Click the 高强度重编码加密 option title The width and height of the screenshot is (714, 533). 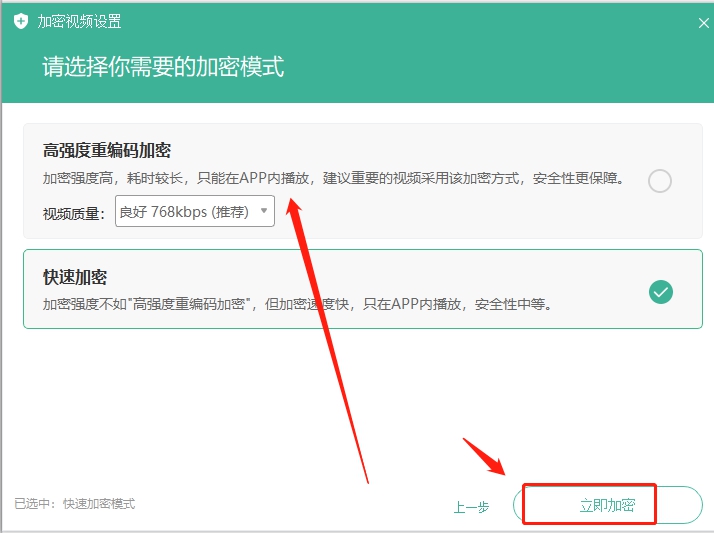pos(107,151)
